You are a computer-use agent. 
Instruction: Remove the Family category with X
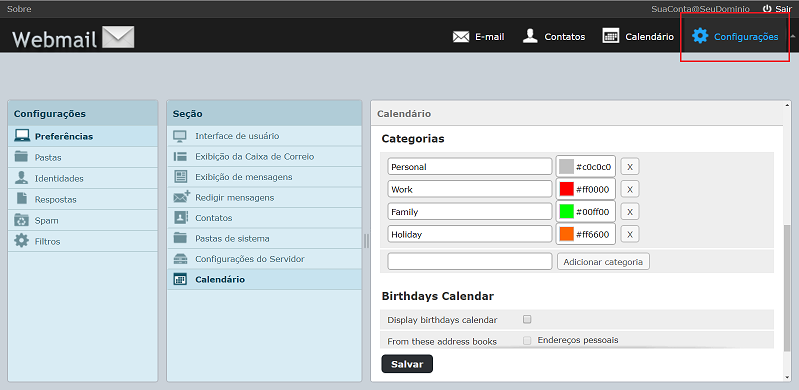630,212
